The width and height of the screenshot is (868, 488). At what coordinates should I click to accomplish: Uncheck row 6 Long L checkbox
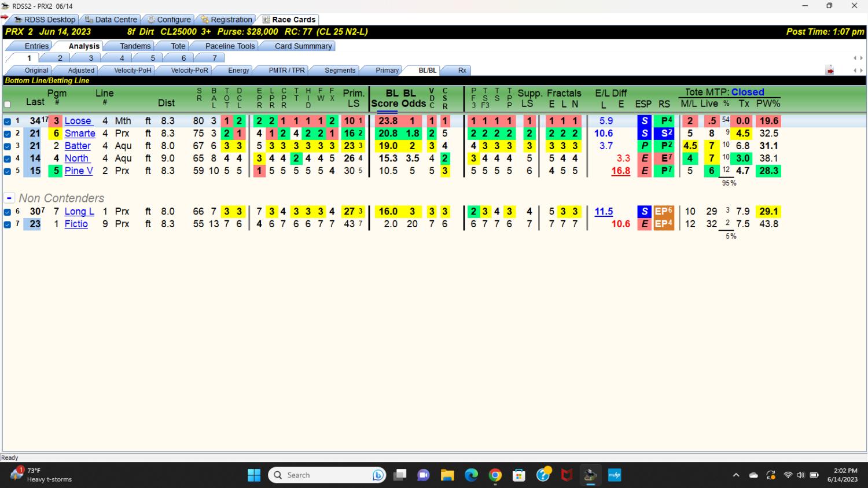(8, 212)
